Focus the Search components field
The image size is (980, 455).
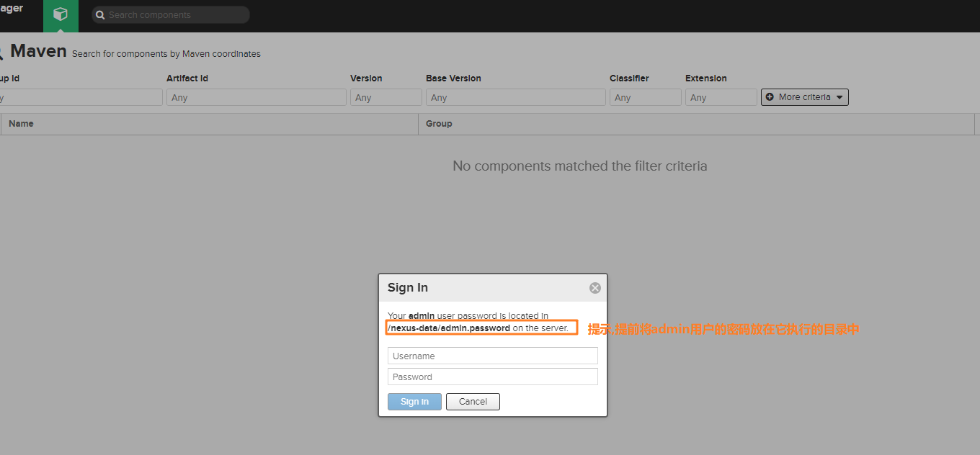coord(177,15)
